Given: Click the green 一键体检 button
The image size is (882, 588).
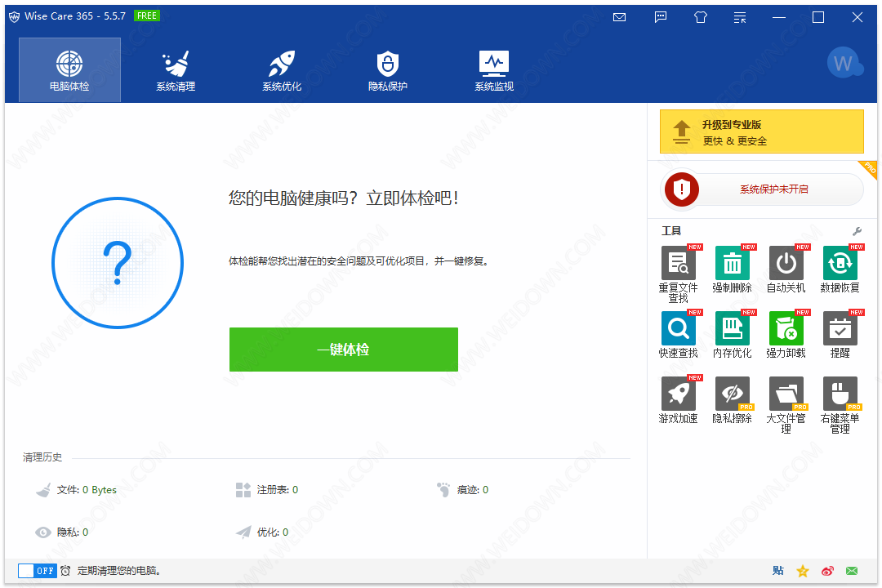Looking at the screenshot, I should tap(344, 350).
